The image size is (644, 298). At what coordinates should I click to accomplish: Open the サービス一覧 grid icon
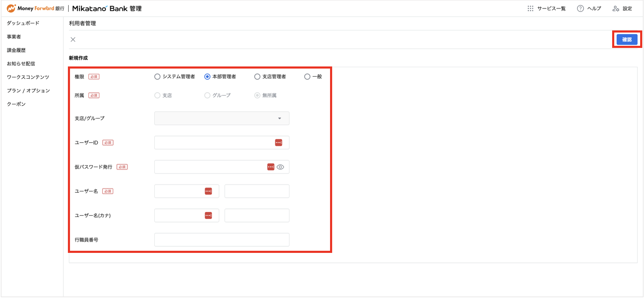click(531, 8)
